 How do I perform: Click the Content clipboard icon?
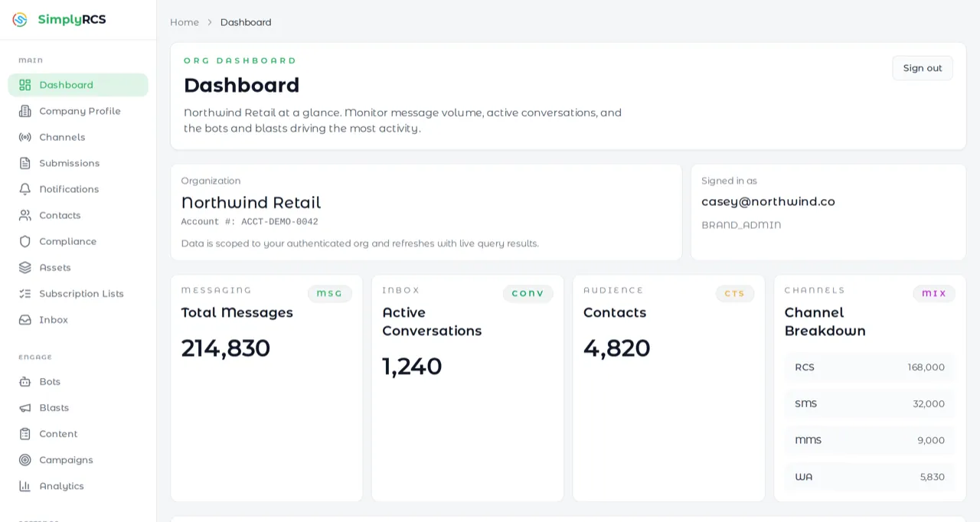click(x=25, y=433)
